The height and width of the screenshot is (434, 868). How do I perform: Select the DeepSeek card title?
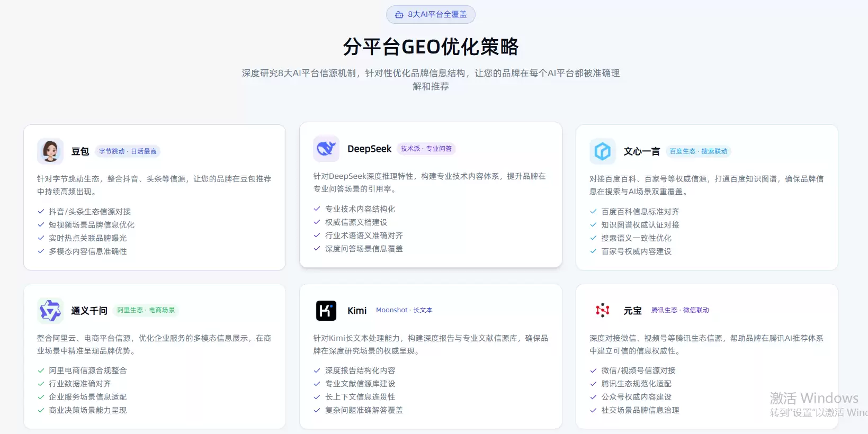click(x=370, y=149)
